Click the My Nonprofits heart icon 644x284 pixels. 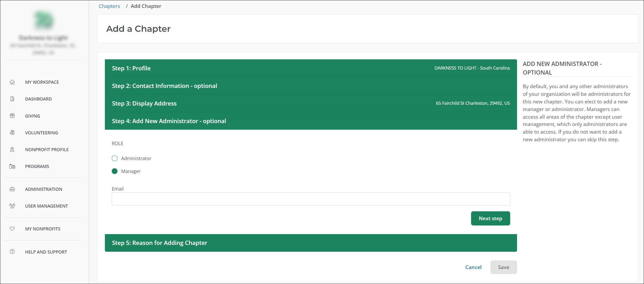point(12,229)
